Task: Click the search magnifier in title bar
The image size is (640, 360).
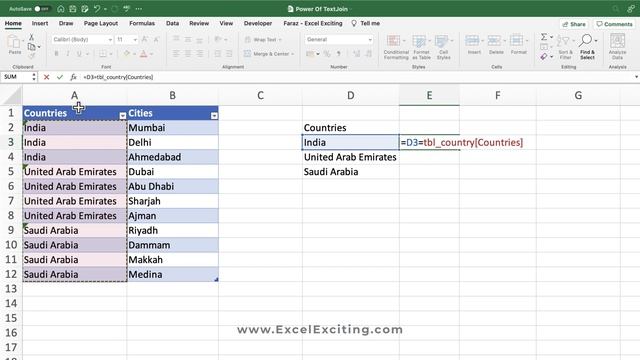Action: click(x=616, y=9)
